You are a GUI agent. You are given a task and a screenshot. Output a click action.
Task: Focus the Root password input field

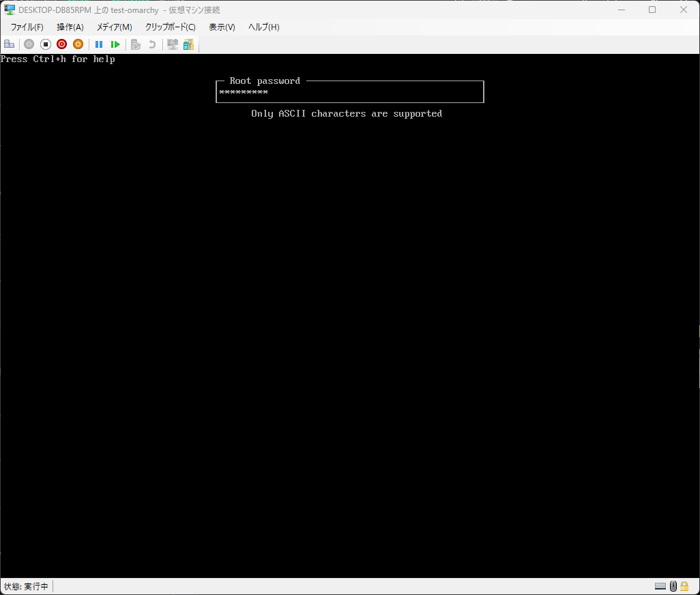click(x=350, y=92)
